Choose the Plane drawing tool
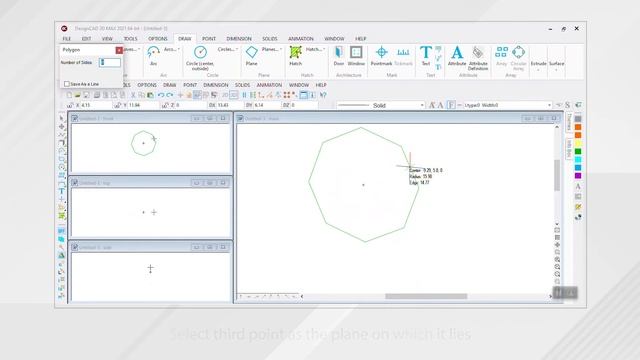Image resolution: width=640 pixels, height=360 pixels. (251, 56)
